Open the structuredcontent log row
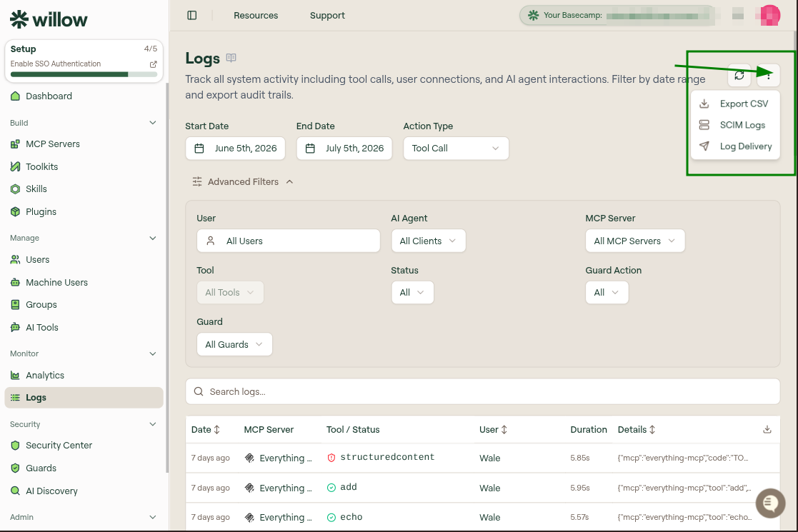This screenshot has height=532, width=798. pos(482,458)
